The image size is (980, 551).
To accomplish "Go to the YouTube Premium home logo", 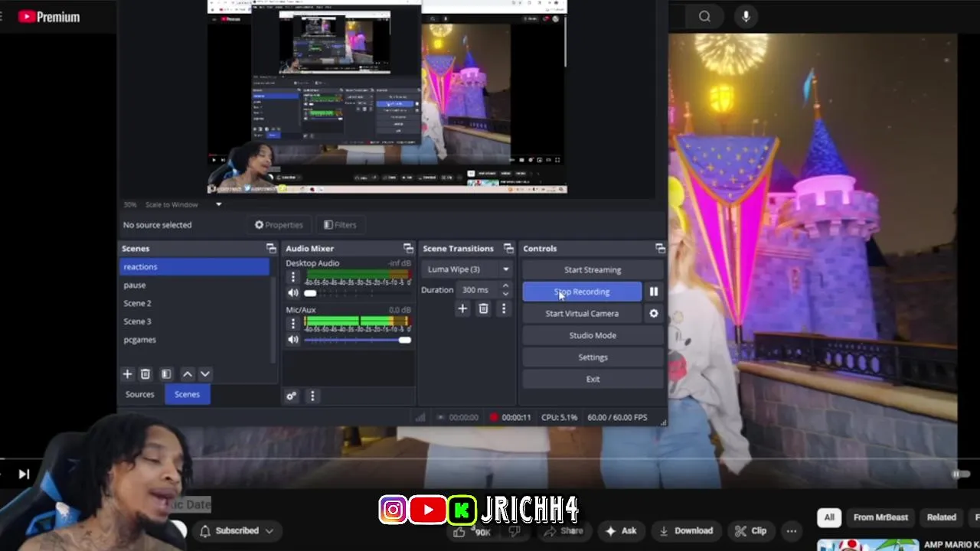I will tap(49, 16).
